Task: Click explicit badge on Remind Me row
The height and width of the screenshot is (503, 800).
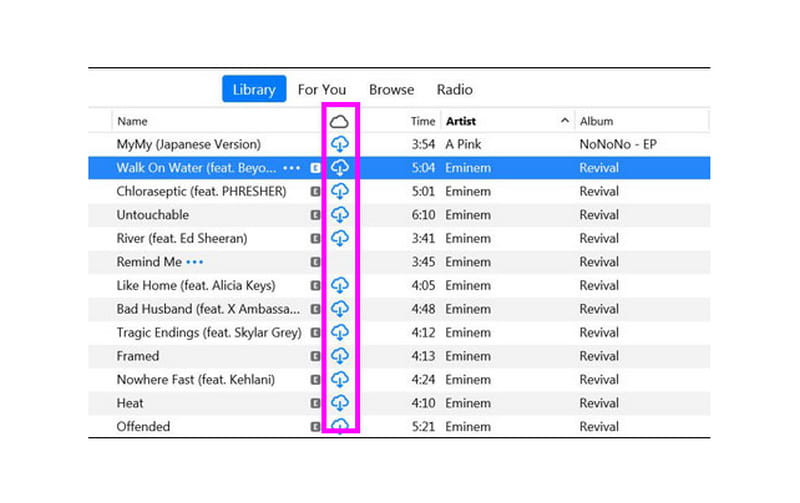Action: 315,262
